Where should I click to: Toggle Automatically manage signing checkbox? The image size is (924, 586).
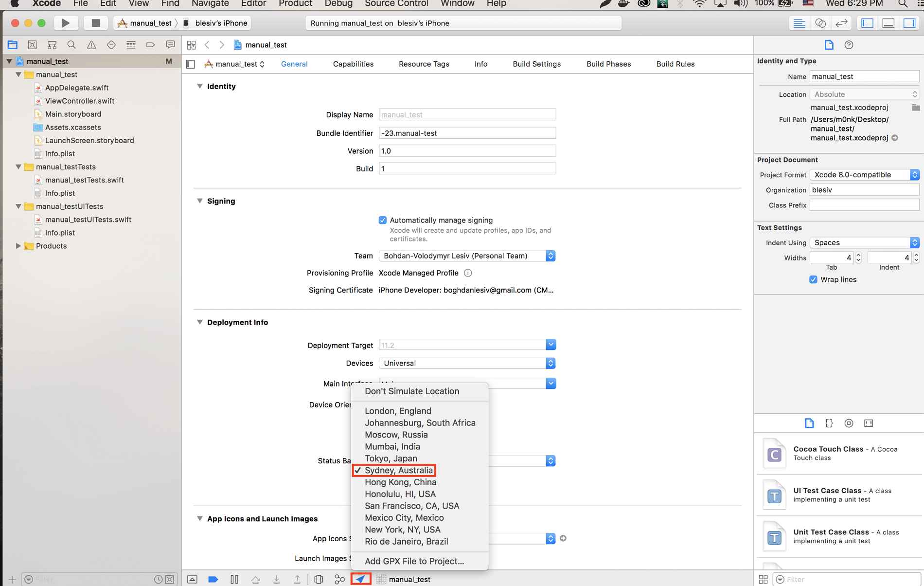[383, 220]
